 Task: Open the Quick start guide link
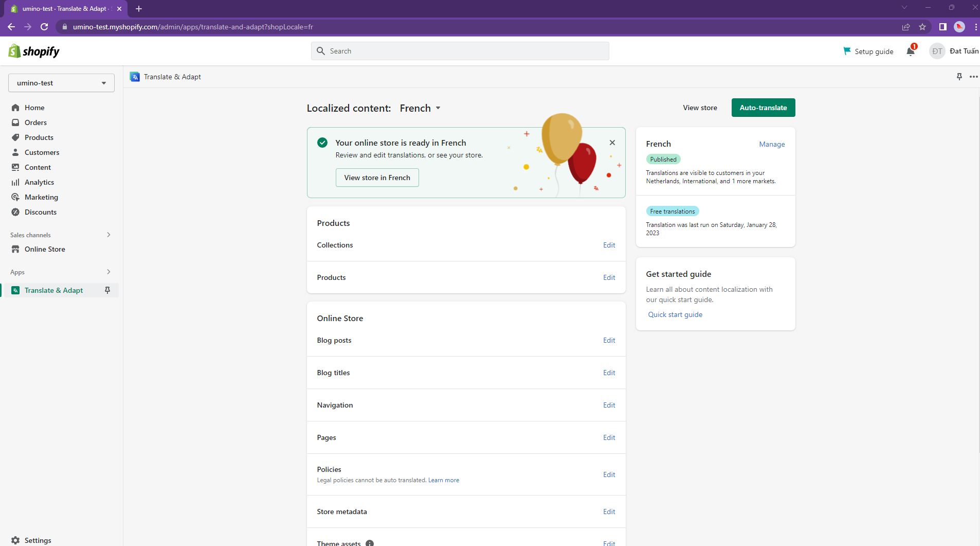675,314
